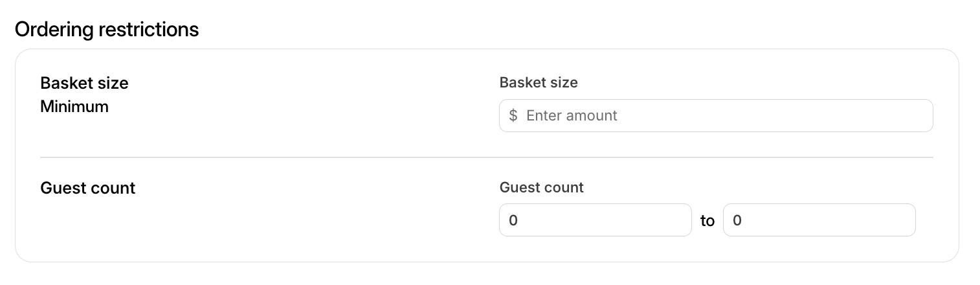The image size is (980, 285).
Task: Click the zero in the first guest count field
Action: click(513, 220)
